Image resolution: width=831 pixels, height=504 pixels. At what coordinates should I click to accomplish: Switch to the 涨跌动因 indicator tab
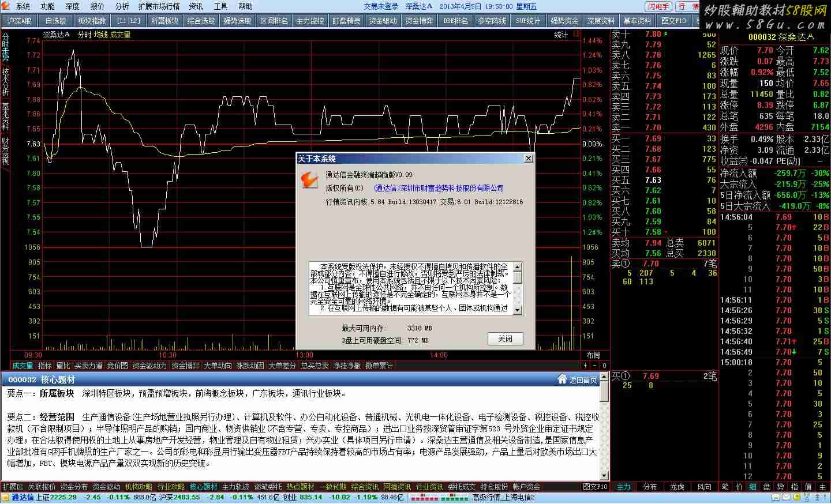click(250, 366)
